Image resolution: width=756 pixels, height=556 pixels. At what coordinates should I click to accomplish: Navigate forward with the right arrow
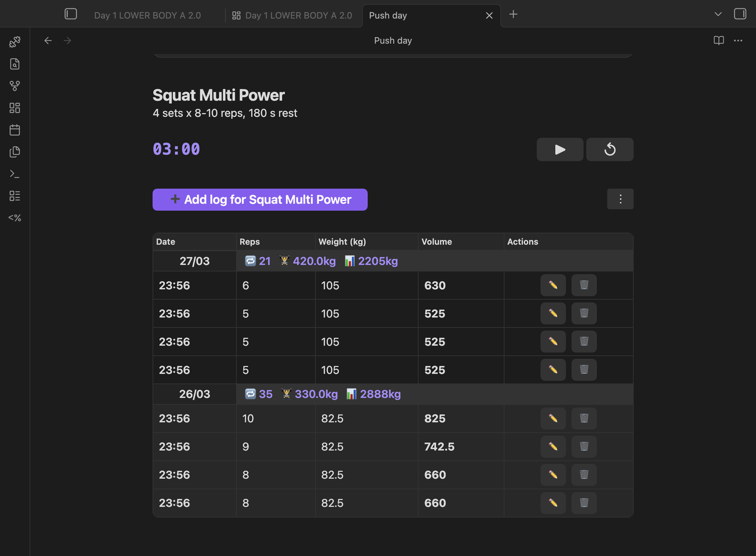coord(67,40)
